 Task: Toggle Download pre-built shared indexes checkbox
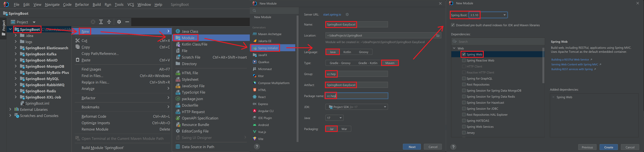point(453,25)
